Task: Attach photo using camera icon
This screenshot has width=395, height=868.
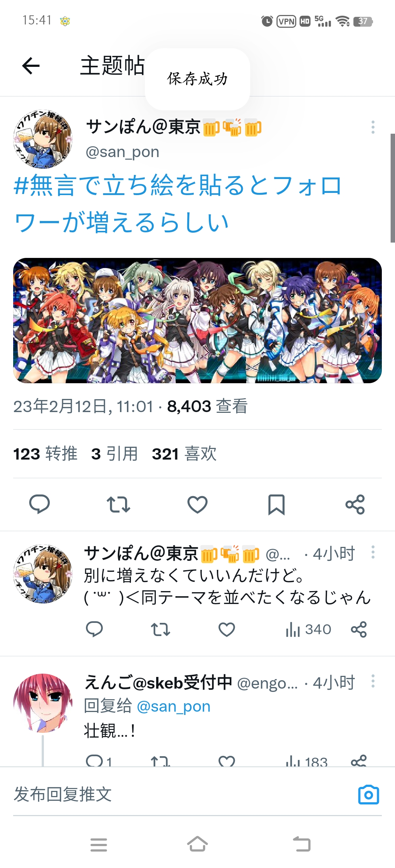Action: coord(369,794)
